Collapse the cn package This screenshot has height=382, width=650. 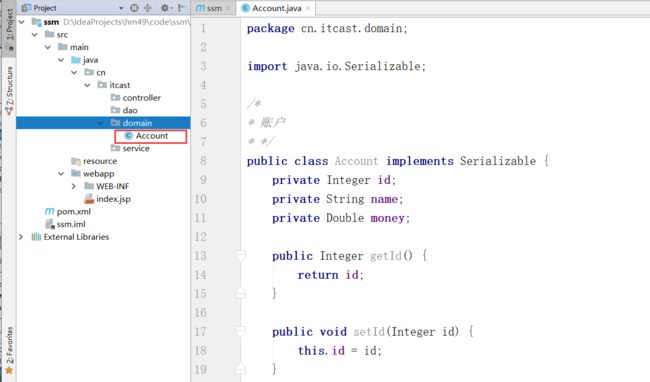74,73
